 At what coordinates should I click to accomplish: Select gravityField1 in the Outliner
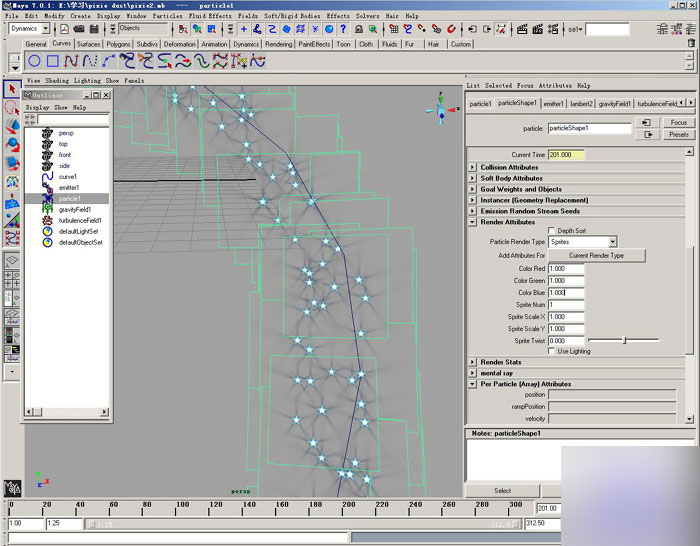(x=75, y=209)
